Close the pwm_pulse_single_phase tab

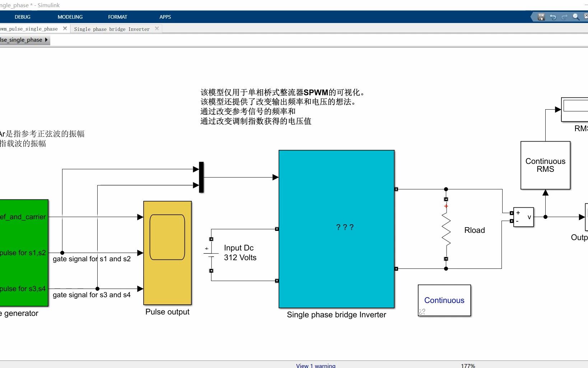click(x=65, y=28)
